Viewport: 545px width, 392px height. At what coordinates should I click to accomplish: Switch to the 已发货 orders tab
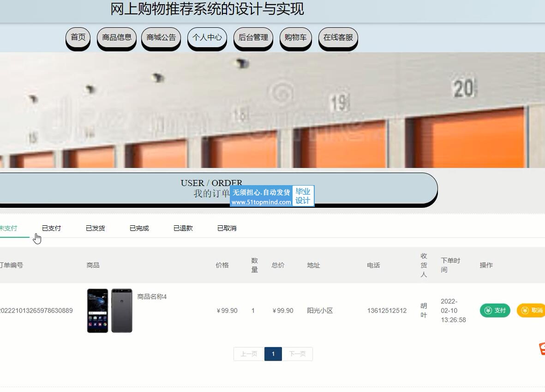[x=95, y=228]
